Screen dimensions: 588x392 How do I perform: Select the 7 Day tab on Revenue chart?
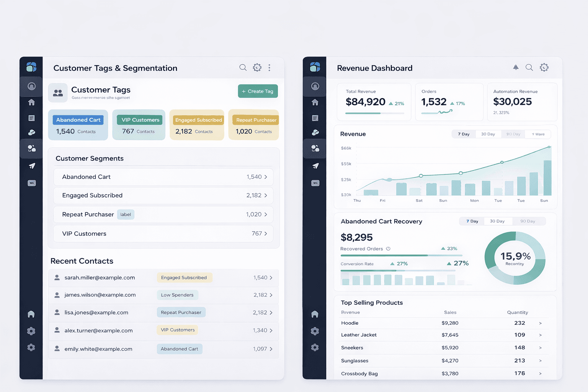[x=463, y=134]
